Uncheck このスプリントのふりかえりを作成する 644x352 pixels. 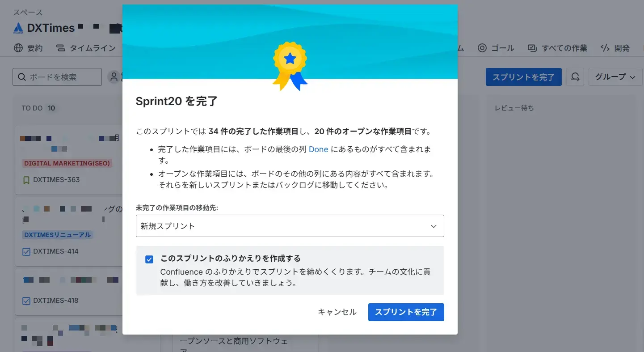[x=149, y=259]
